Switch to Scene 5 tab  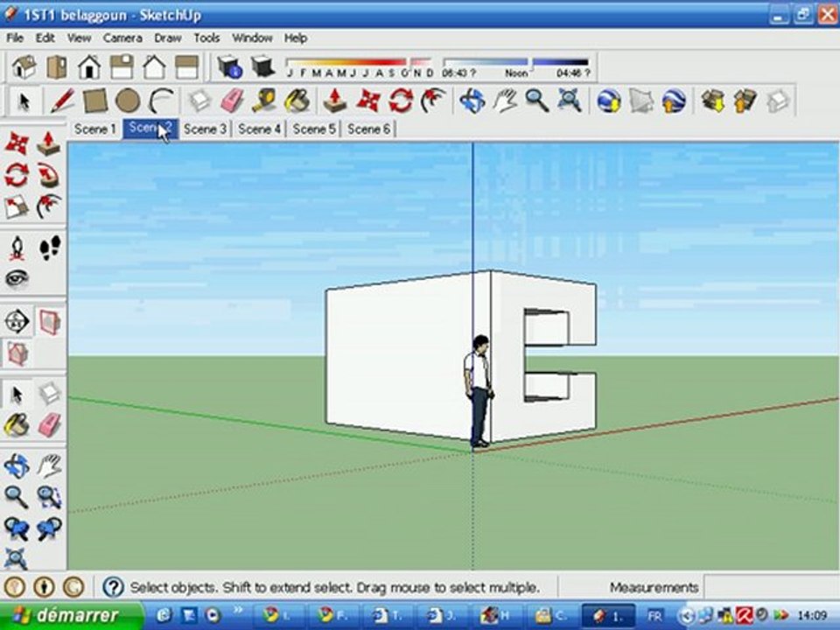314,129
